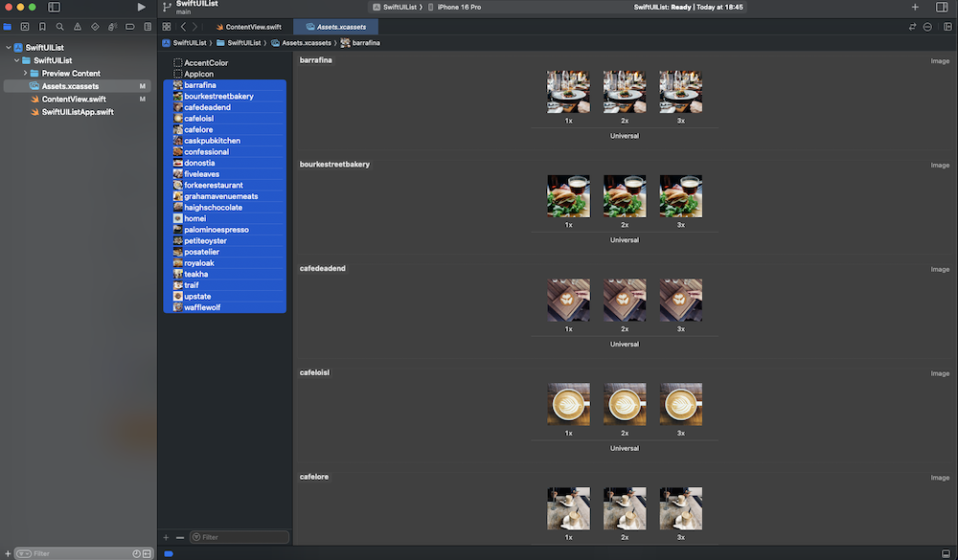Click the minus button to remove asset
Screen dimensions: 958x560
click(179, 537)
